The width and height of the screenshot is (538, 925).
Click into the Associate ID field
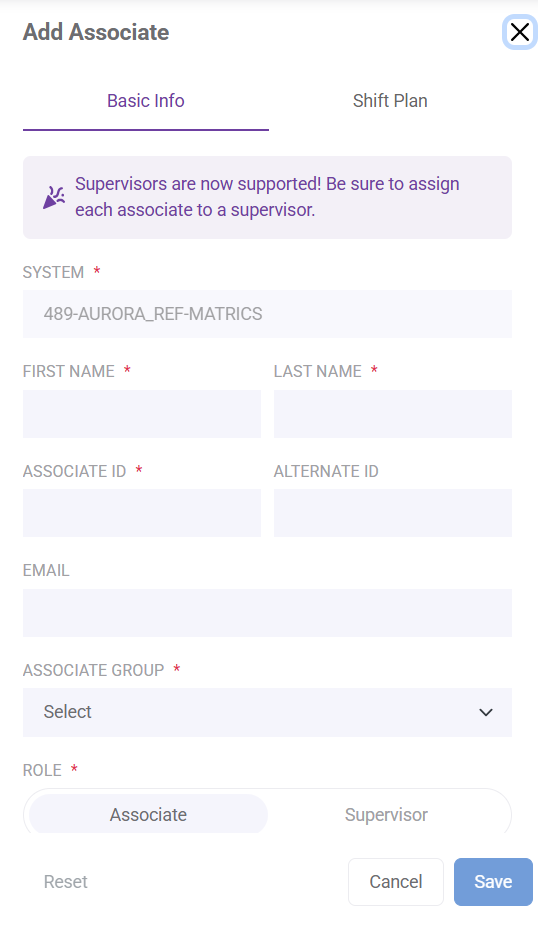[x=142, y=513]
